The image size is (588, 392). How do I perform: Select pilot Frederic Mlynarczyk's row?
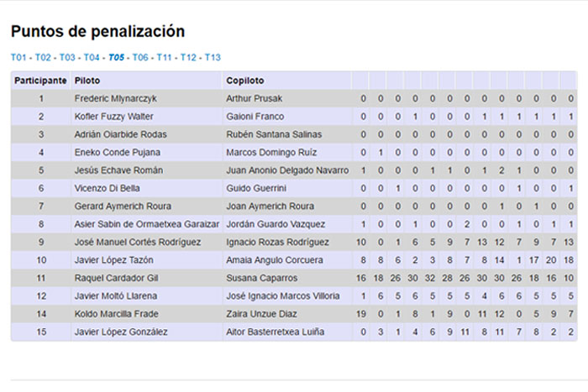click(115, 98)
